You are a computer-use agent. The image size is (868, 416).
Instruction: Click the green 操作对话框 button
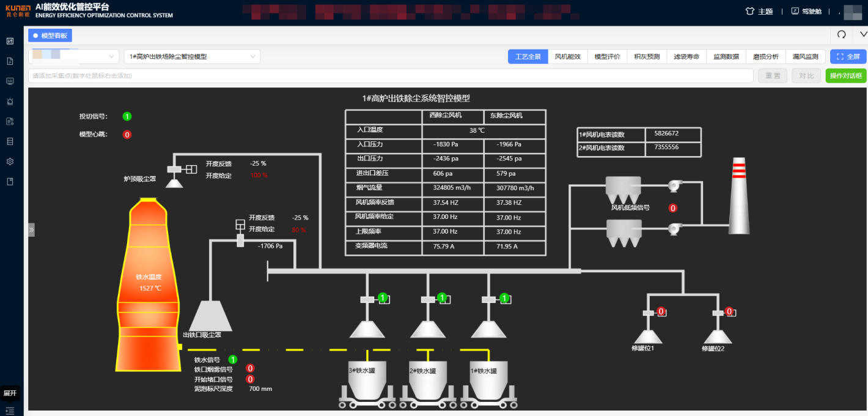click(x=845, y=76)
